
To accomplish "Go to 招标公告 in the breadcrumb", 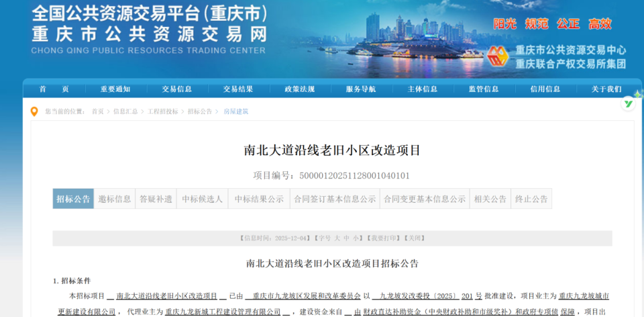I will point(200,111).
